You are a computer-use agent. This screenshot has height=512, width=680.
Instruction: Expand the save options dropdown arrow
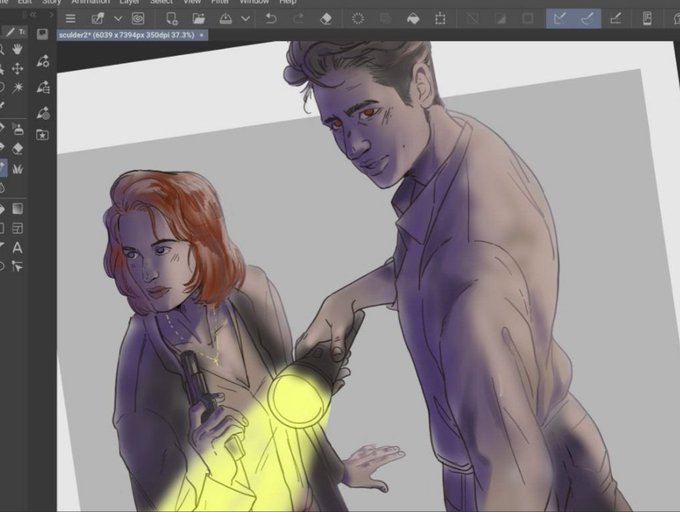(245, 19)
